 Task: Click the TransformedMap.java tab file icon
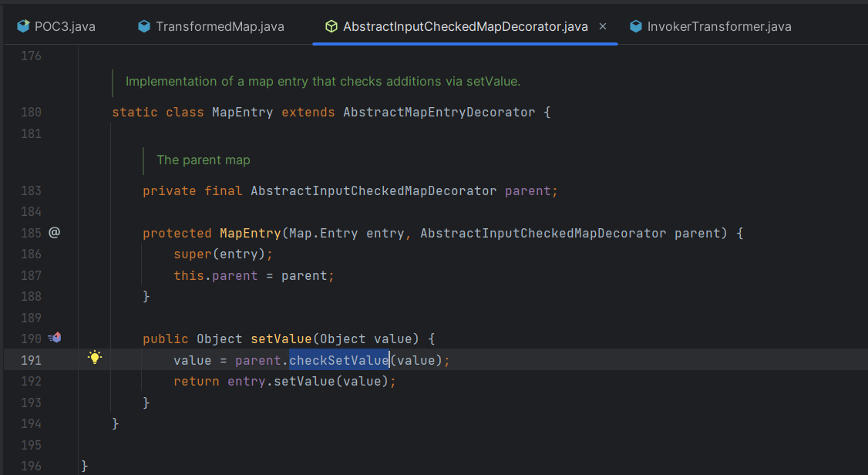click(143, 26)
